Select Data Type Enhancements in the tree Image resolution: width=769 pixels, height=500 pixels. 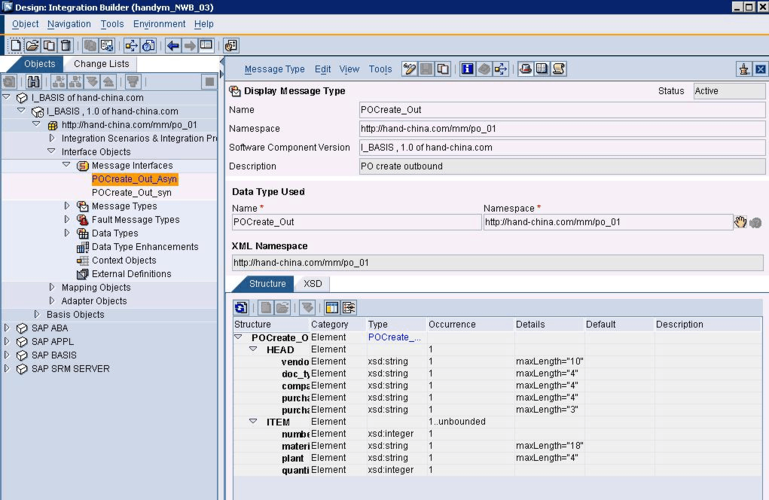tap(145, 247)
